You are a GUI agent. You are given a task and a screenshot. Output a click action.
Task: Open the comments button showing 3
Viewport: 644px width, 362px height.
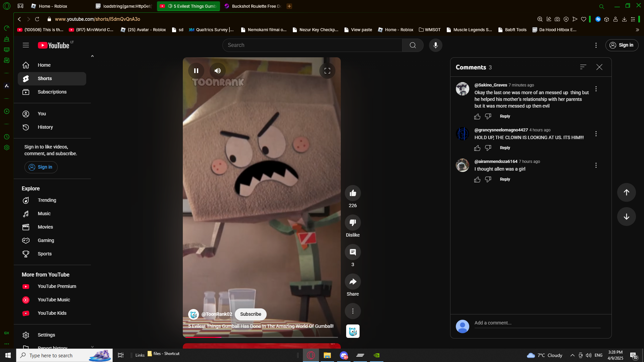pos(353,252)
